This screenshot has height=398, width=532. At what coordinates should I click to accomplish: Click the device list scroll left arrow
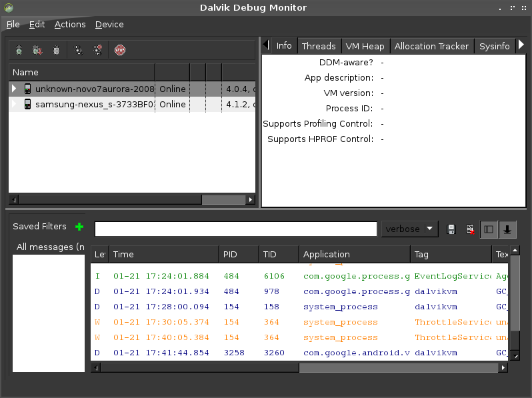tap(14, 199)
